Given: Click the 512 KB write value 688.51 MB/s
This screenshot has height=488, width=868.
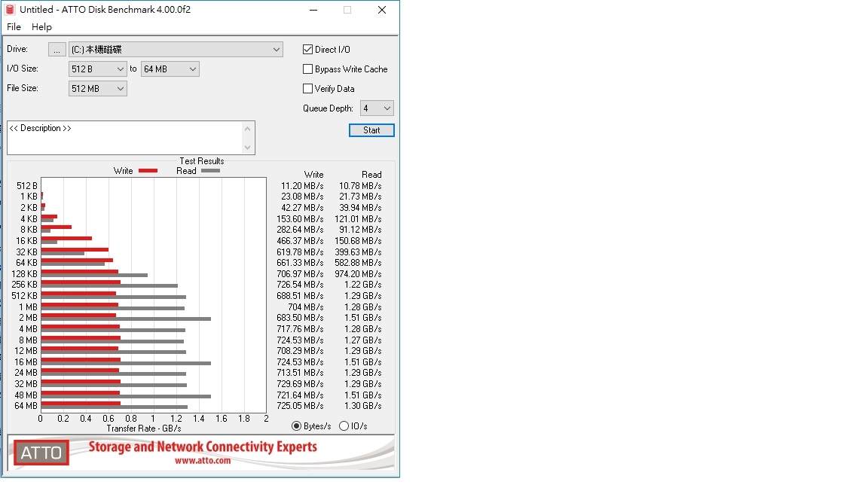Looking at the screenshot, I should coord(300,296).
